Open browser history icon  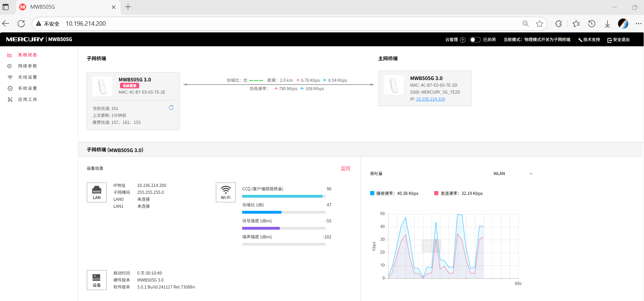(592, 24)
